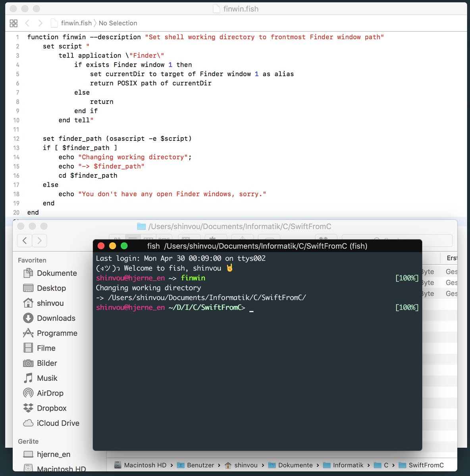Screen dimensions: 470x476
Task: Click the folder proxy icon in Finder title
Action: tap(141, 226)
